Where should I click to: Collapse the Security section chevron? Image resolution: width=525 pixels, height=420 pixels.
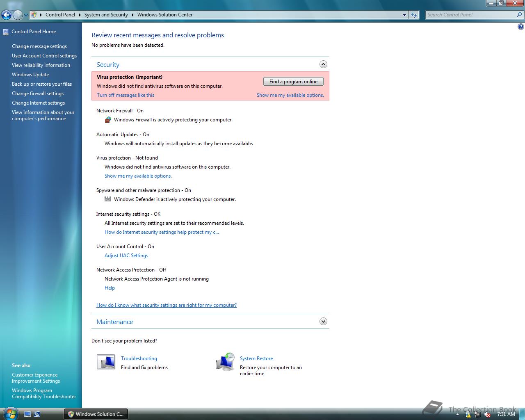323,64
